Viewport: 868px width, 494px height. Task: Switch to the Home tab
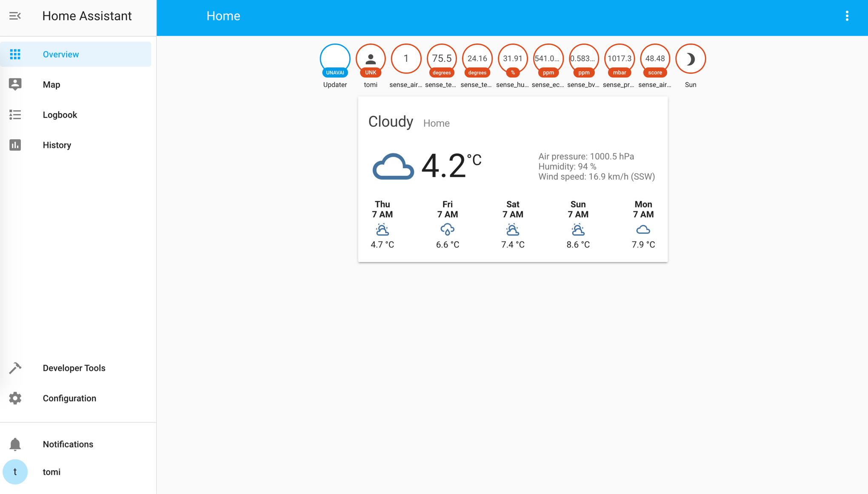[x=223, y=16]
